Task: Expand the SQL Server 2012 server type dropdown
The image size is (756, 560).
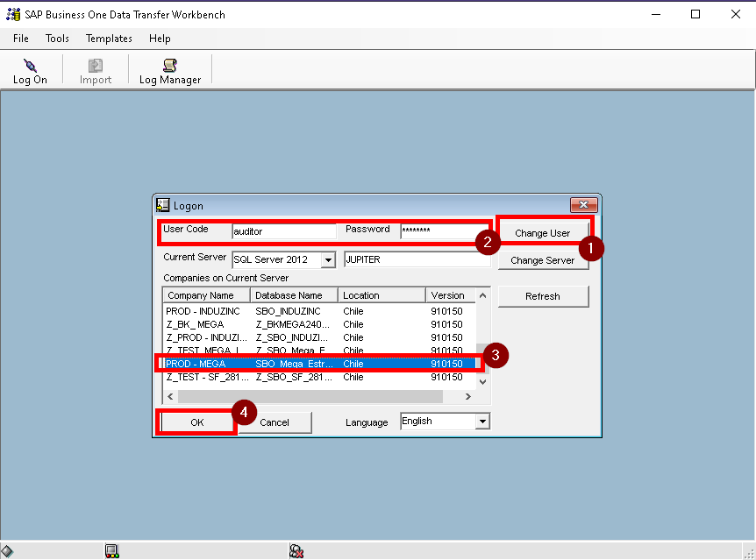Action: point(328,259)
